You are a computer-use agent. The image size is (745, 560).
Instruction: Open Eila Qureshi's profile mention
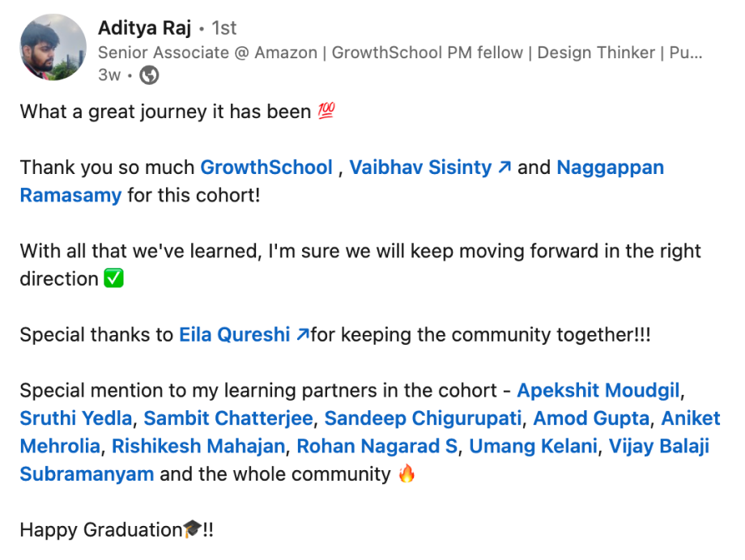[x=234, y=334]
